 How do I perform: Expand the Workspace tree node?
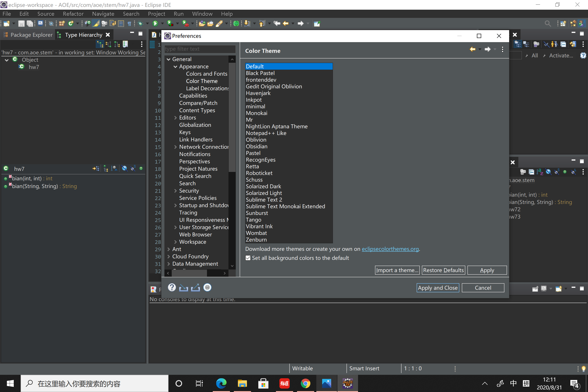pyautogui.click(x=176, y=242)
